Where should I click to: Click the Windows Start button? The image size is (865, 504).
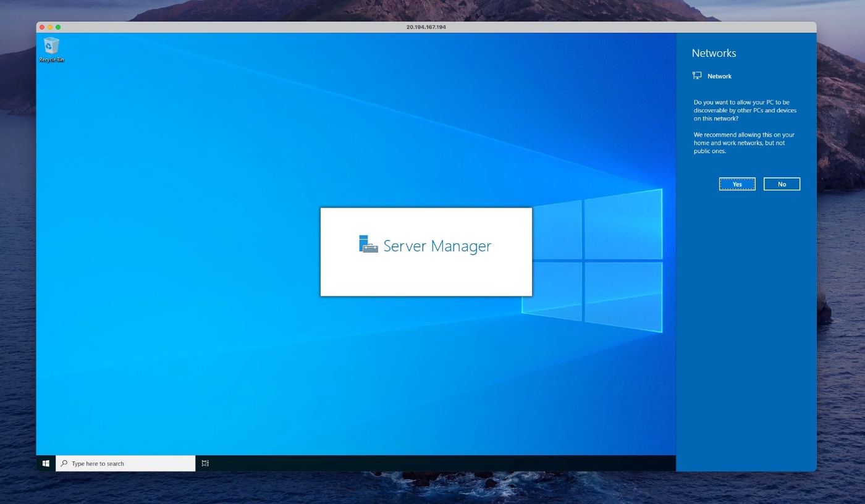tap(46, 463)
